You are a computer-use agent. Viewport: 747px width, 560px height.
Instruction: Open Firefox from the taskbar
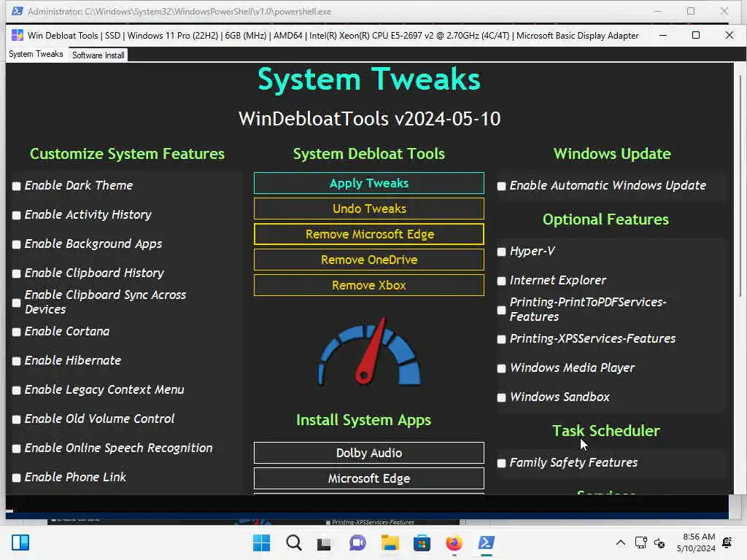(454, 542)
